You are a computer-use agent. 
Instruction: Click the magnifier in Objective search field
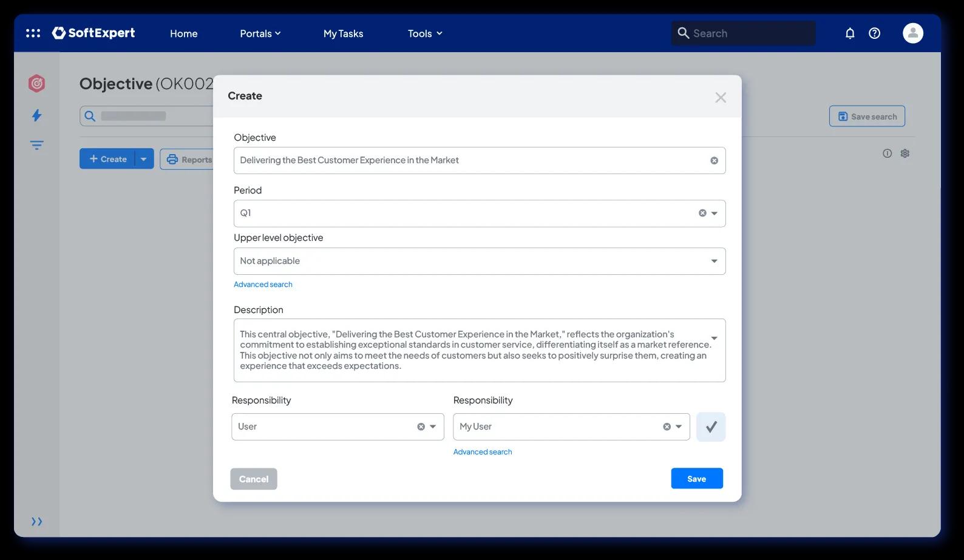tap(90, 116)
